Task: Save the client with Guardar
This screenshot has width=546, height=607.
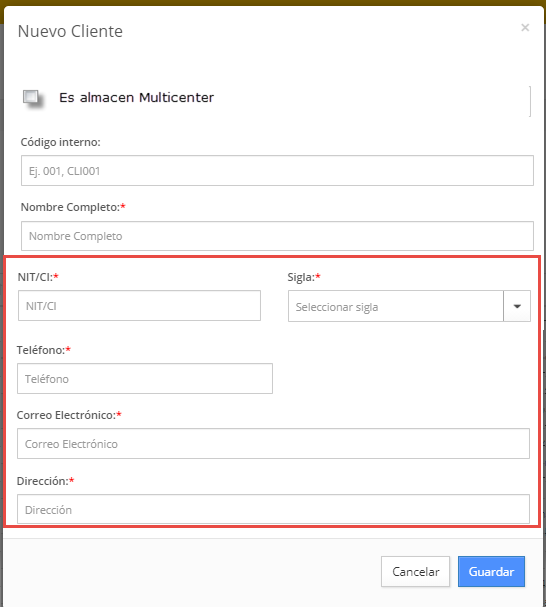Action: [491, 572]
